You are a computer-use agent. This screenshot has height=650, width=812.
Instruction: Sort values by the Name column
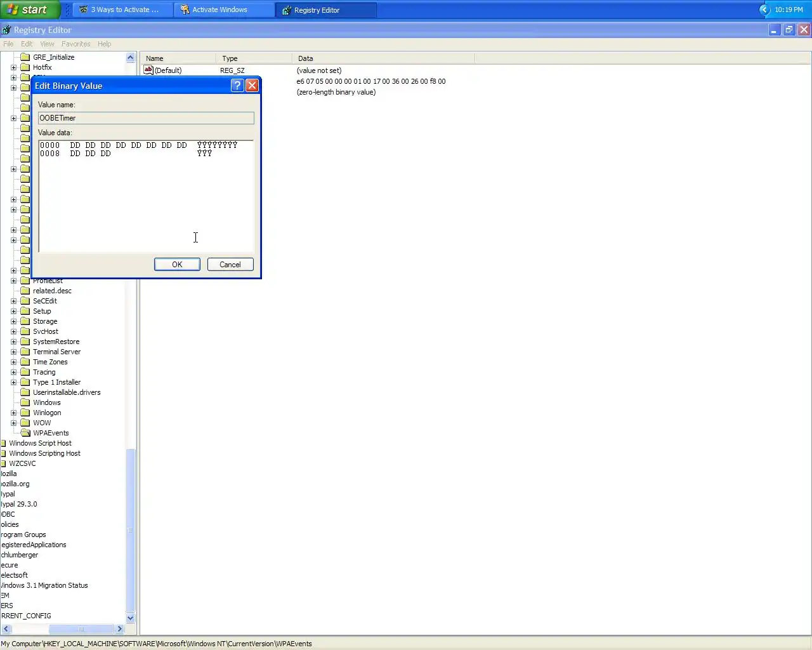click(178, 58)
